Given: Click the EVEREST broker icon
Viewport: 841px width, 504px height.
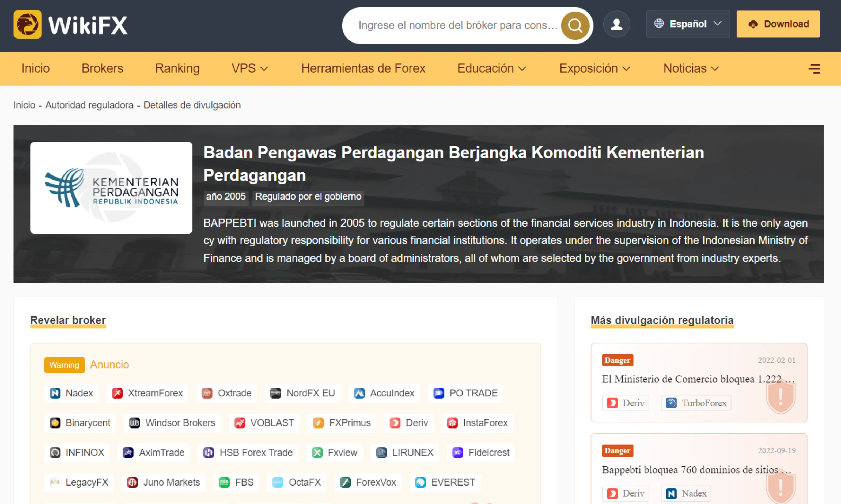Looking at the screenshot, I should tap(420, 482).
